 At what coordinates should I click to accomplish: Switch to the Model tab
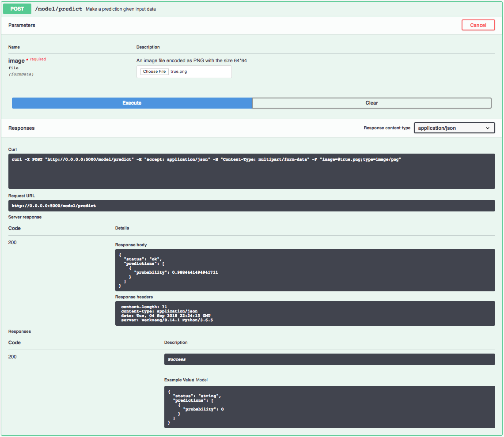tap(201, 380)
